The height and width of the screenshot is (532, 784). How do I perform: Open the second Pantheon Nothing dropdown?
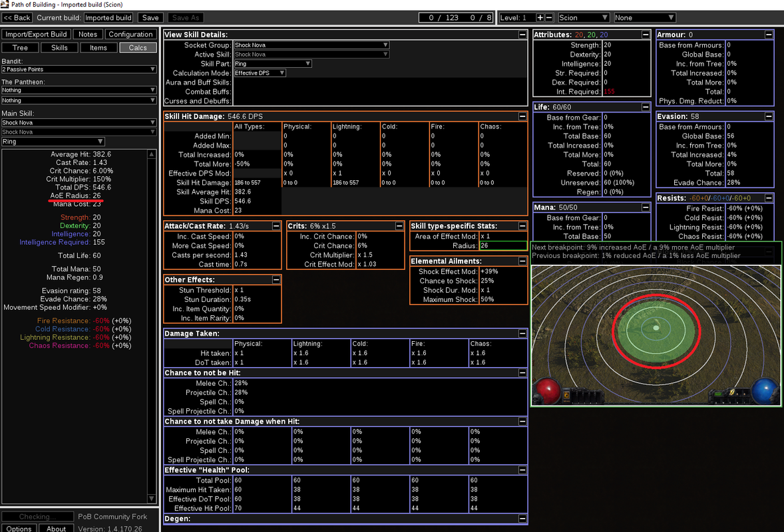click(x=79, y=100)
